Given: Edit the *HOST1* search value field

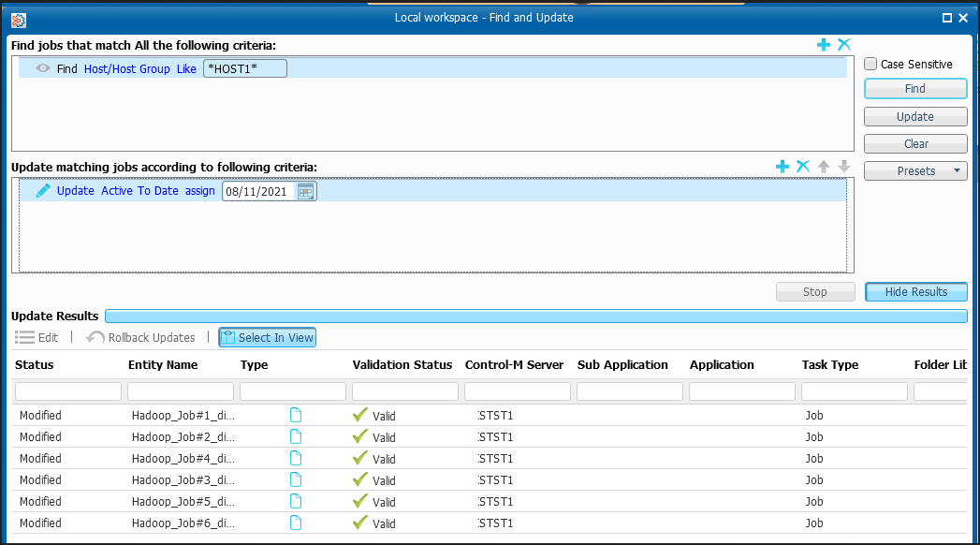Looking at the screenshot, I should point(245,68).
